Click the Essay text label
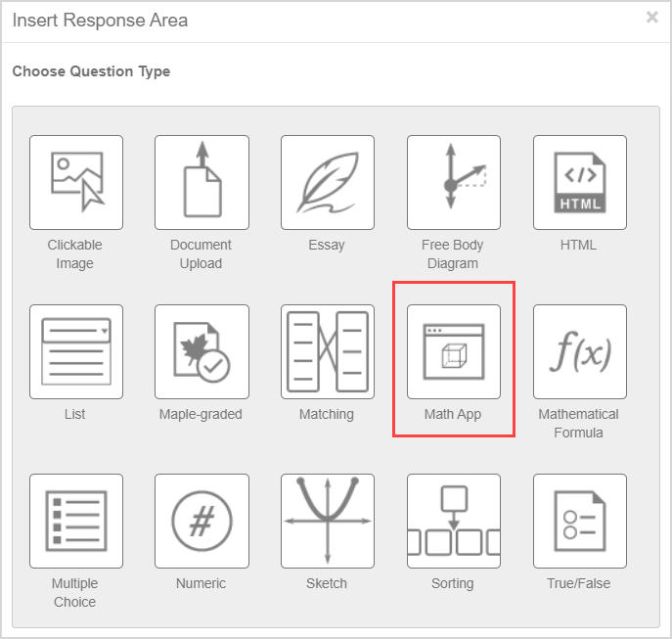 coord(327,245)
